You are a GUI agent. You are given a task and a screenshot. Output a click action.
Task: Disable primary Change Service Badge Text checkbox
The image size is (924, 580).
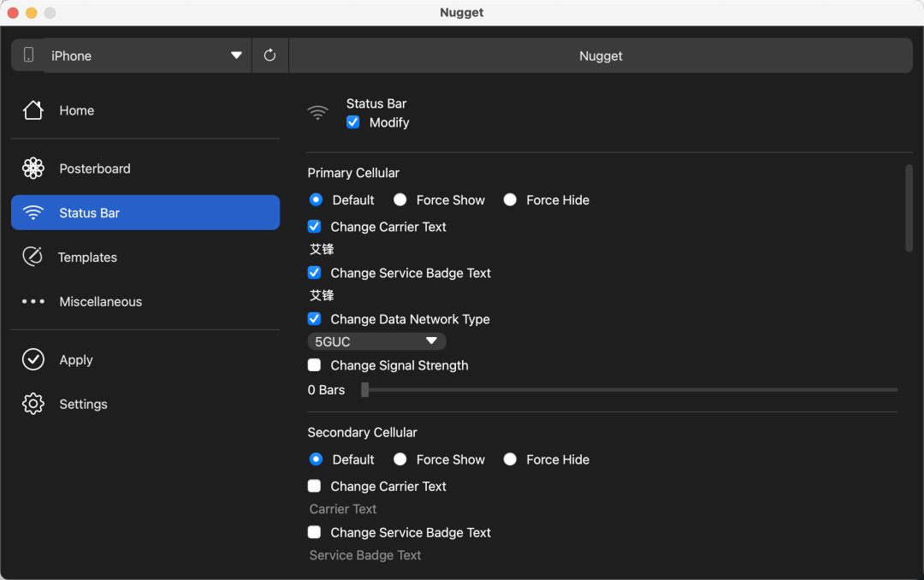[314, 272]
